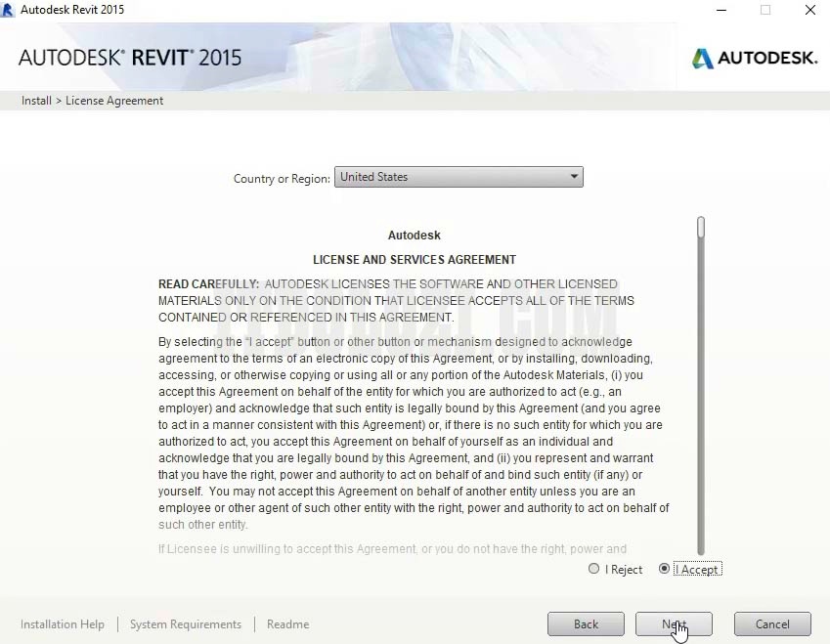Close the Autodesk Revit 2015 installer window

pyautogui.click(x=809, y=10)
